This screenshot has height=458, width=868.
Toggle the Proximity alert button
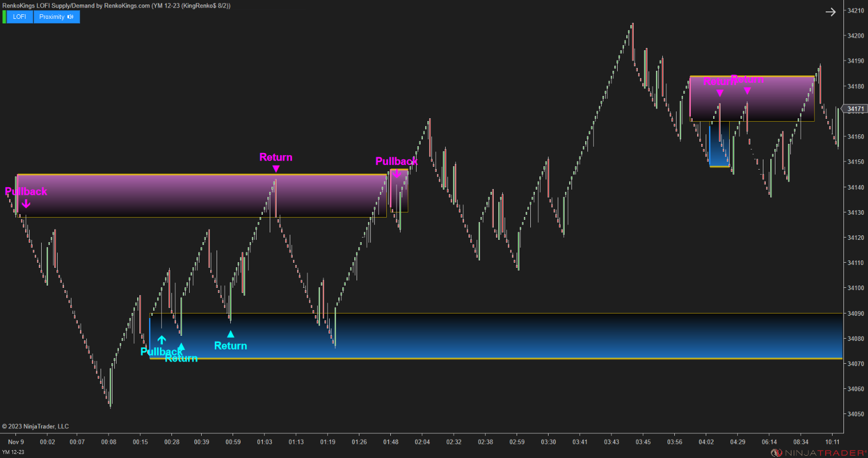pos(53,17)
